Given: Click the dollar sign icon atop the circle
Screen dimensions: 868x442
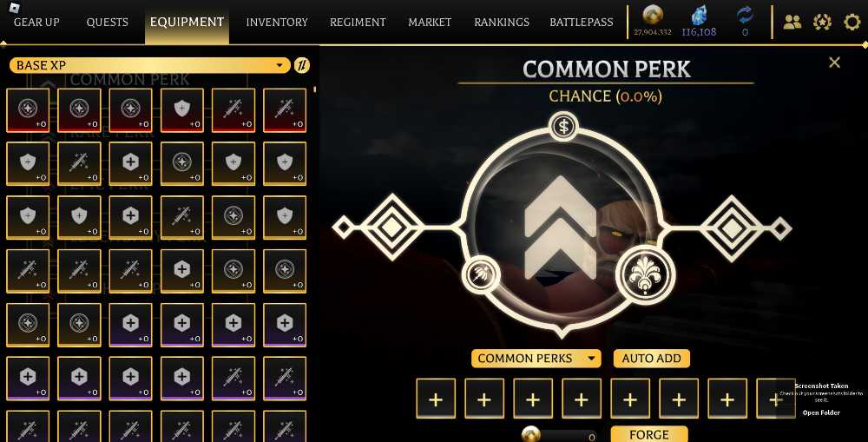Looking at the screenshot, I should (x=563, y=127).
